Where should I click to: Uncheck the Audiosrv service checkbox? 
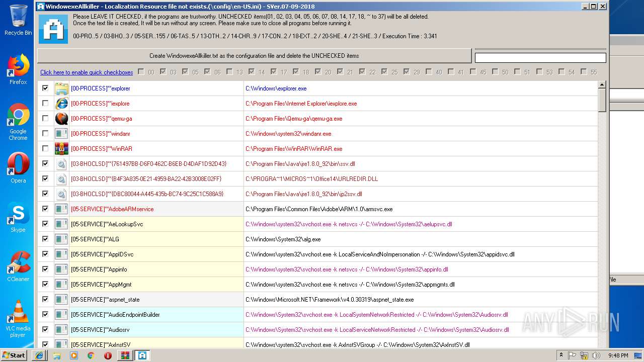(45, 329)
